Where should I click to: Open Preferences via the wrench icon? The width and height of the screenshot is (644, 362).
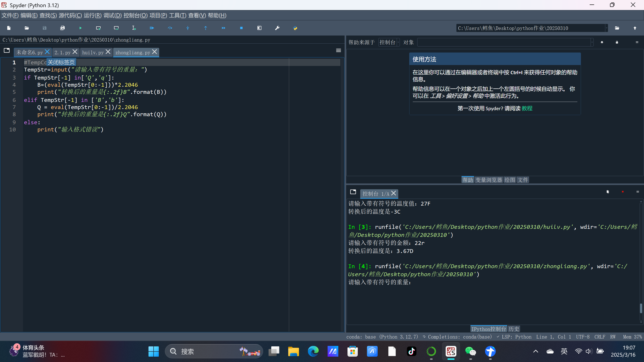point(277,28)
